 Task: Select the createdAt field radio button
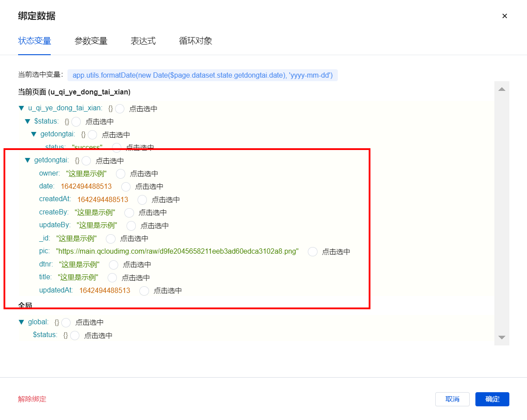pos(142,200)
